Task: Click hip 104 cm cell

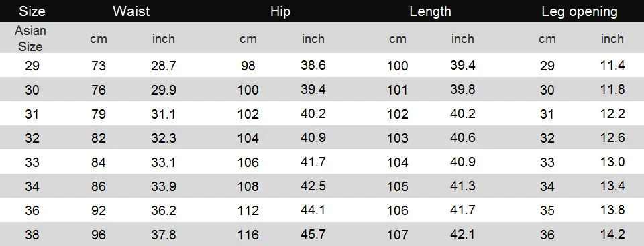Action: pyautogui.click(x=248, y=138)
